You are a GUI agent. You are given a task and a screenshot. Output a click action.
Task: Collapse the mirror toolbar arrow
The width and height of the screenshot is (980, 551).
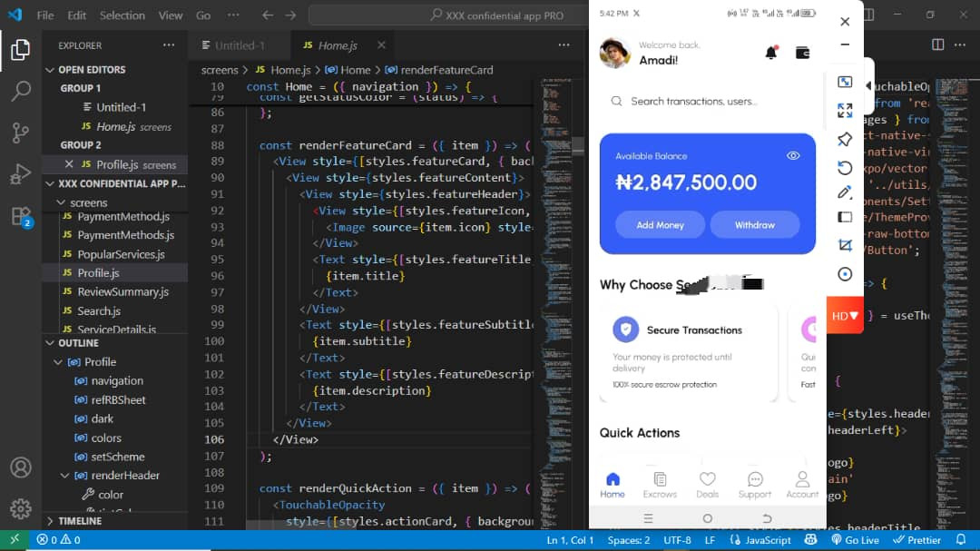868,85
